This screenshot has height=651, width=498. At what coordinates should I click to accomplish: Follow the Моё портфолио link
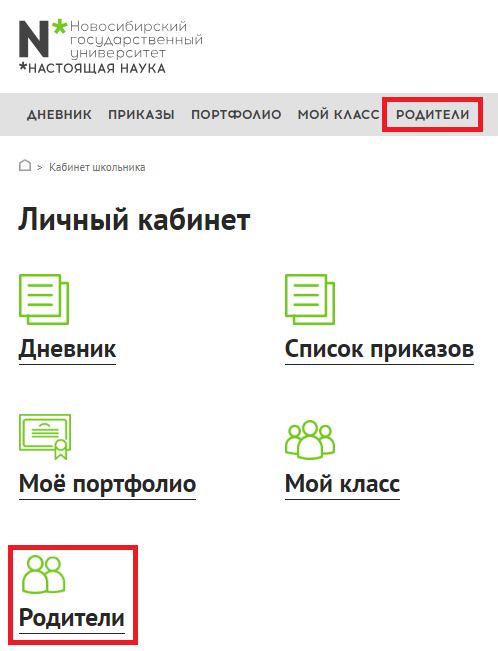coord(107,485)
